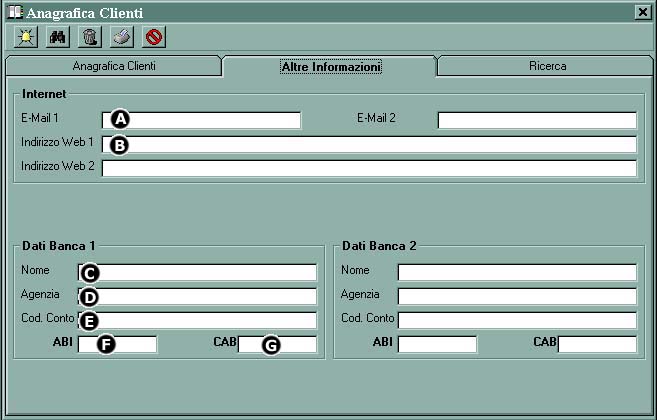Click the CAB field in Dati Banca 2

coord(597,344)
